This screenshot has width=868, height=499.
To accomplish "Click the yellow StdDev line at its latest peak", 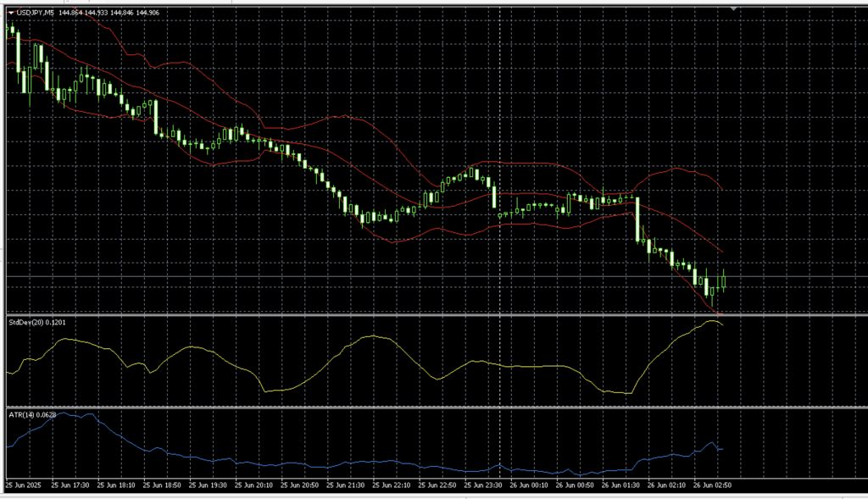I will (x=712, y=322).
